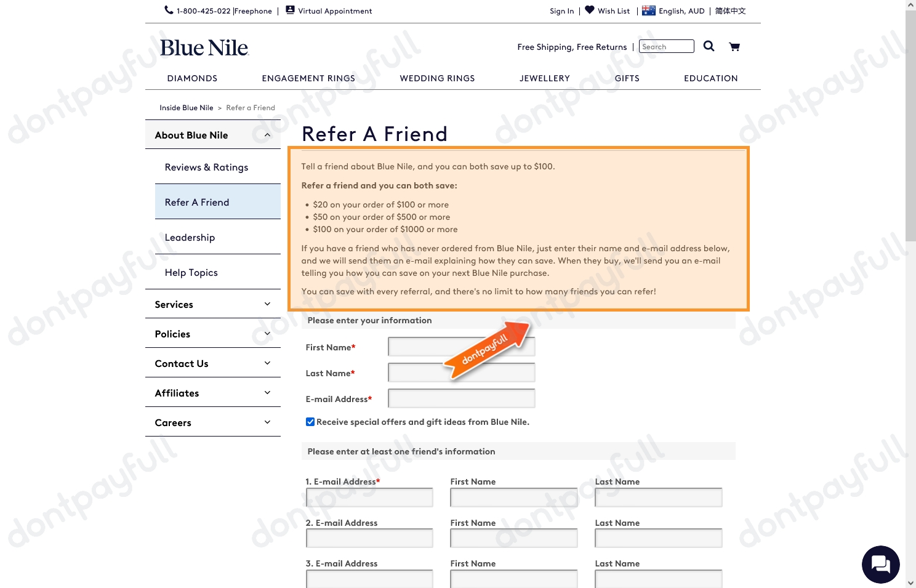Click the phone icon in header
Image resolution: width=916 pixels, height=588 pixels.
click(169, 10)
